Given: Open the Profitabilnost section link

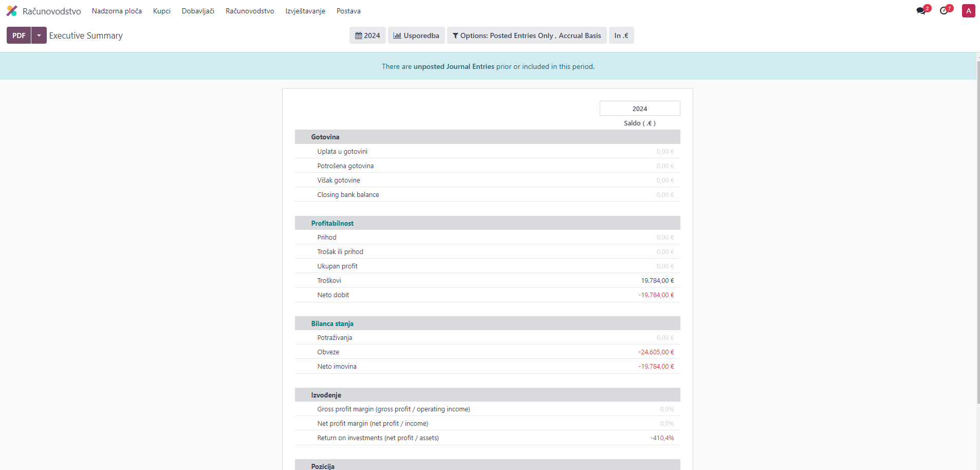Looking at the screenshot, I should pyautogui.click(x=332, y=223).
